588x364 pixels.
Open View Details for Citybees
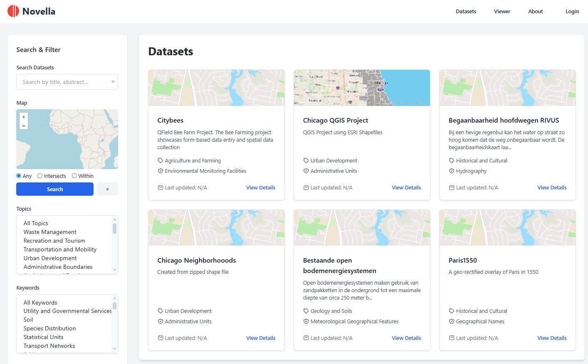(x=261, y=188)
